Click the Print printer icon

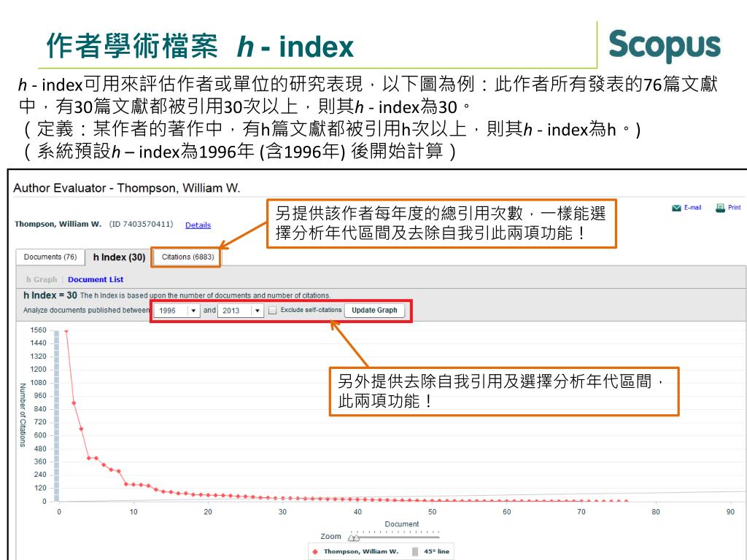tap(720, 208)
